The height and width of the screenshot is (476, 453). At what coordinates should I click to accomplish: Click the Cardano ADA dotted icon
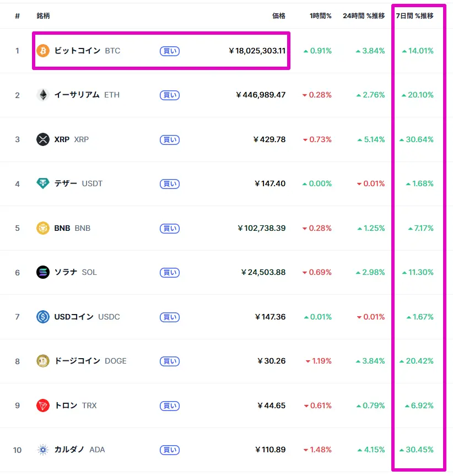tap(43, 450)
